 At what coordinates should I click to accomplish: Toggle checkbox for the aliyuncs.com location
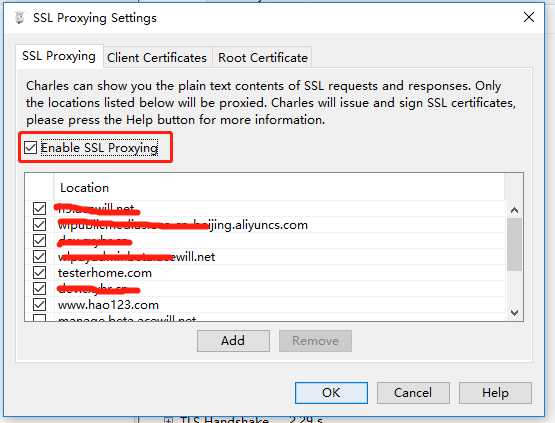(39, 224)
